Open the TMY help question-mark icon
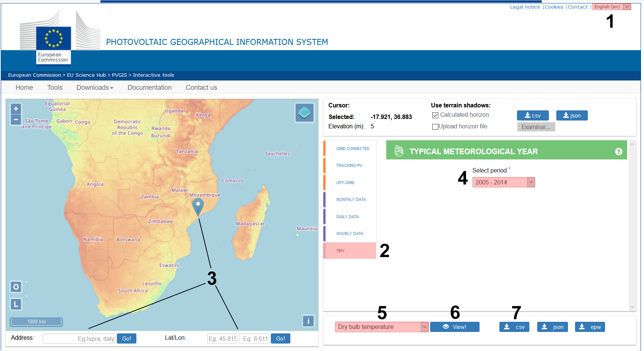This screenshot has width=644, height=351. point(619,152)
